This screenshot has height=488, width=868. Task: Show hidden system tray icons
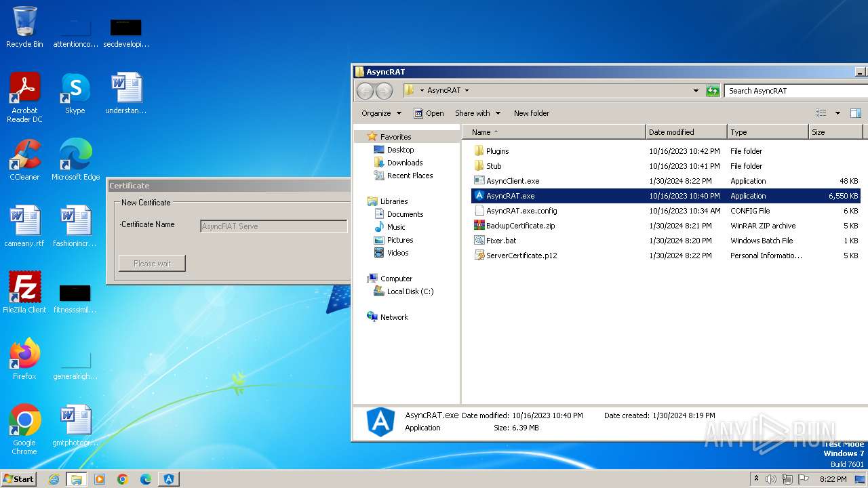tap(756, 479)
